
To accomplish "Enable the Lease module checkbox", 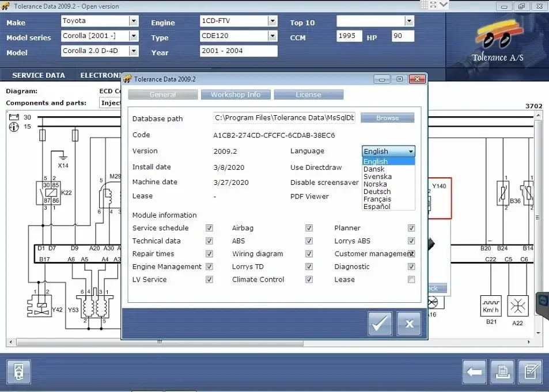I will pyautogui.click(x=411, y=279).
